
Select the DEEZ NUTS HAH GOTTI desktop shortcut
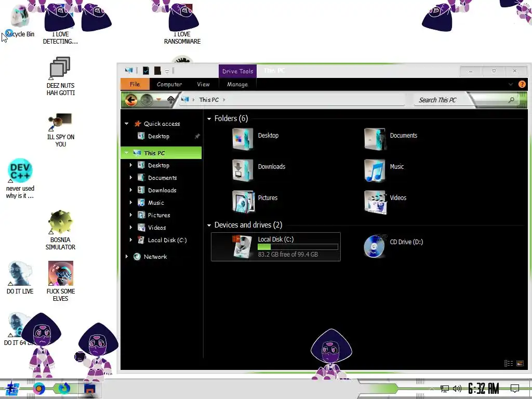coord(60,76)
